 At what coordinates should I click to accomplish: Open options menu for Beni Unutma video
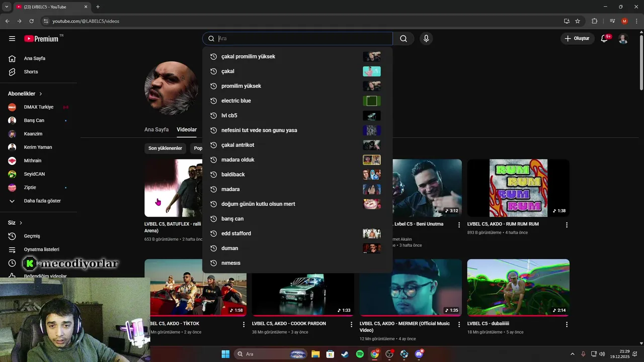(459, 225)
